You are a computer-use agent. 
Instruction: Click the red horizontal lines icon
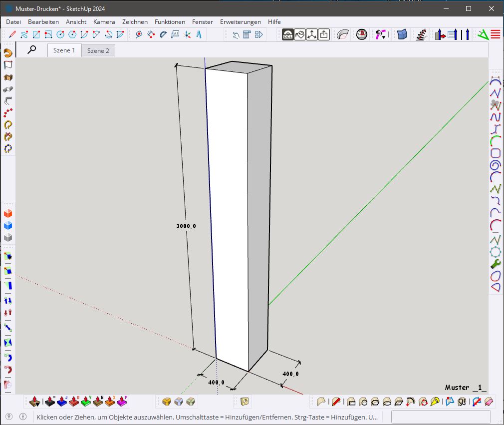click(x=496, y=34)
